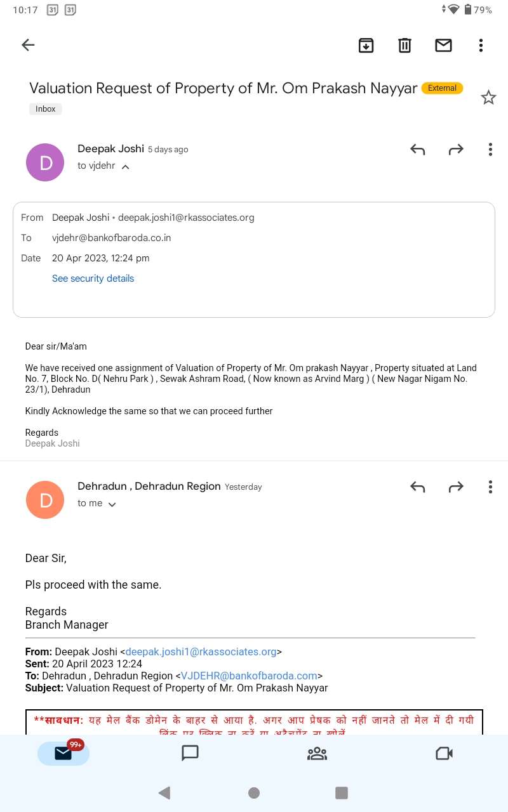Open the See security details link
Screen dimensions: 508x812
[x=93, y=278]
